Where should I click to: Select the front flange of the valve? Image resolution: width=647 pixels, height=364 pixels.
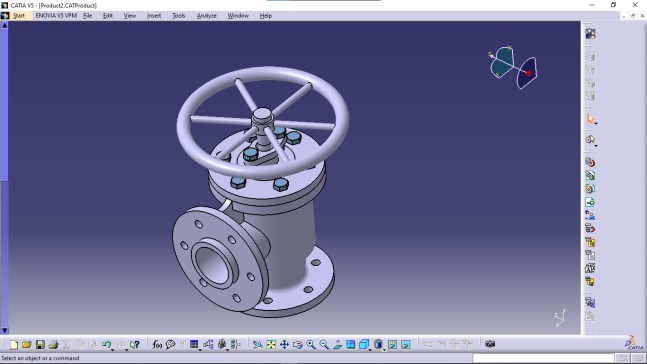pos(220,260)
